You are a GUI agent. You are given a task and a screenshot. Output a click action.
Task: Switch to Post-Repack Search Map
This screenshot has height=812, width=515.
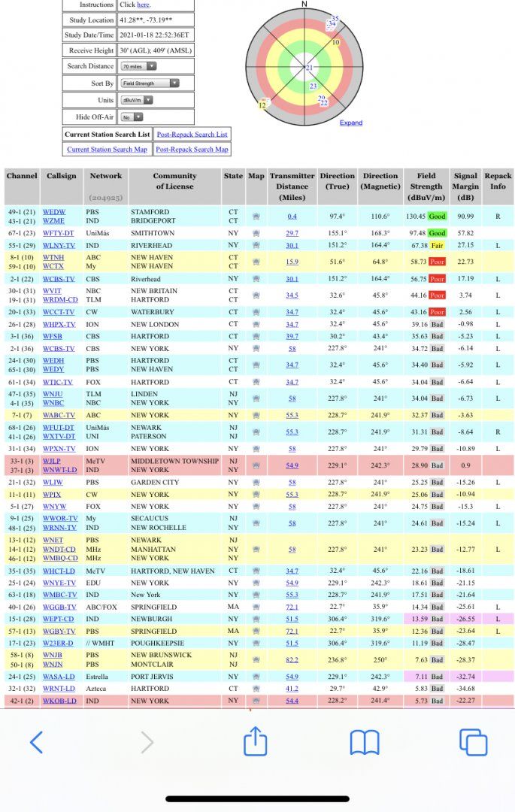[x=192, y=149]
